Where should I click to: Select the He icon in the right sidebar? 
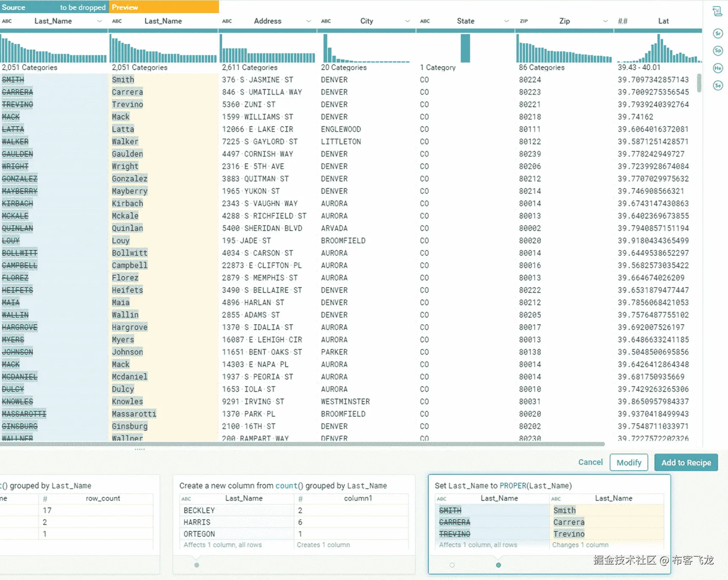(x=718, y=68)
